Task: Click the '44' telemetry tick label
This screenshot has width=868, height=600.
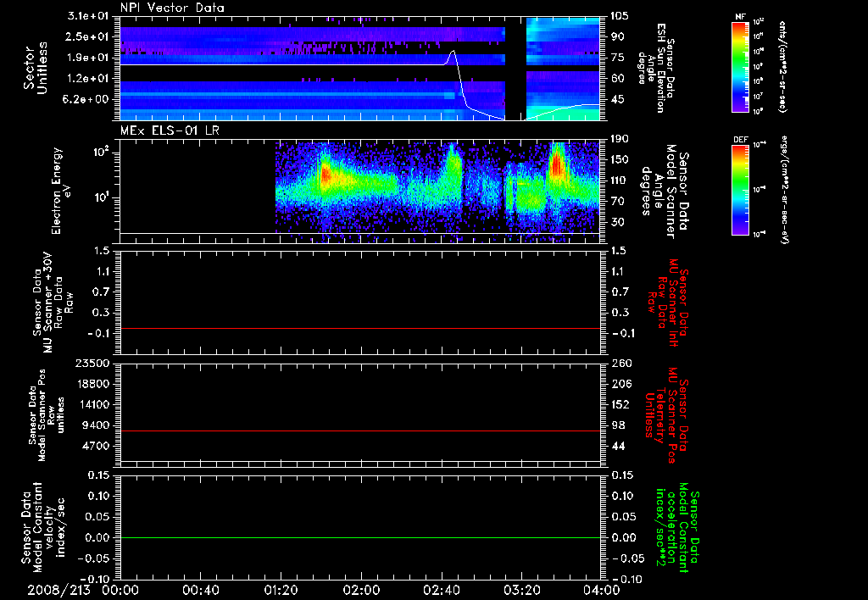Action: click(x=618, y=446)
